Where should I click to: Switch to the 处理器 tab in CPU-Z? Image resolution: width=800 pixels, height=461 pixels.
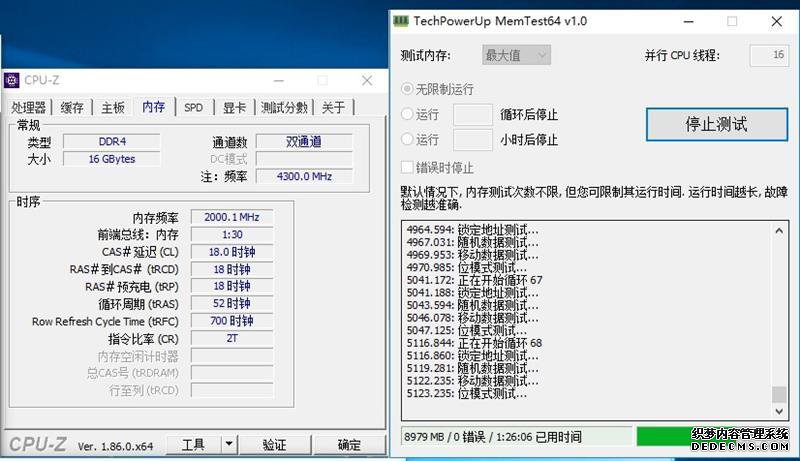coord(29,108)
